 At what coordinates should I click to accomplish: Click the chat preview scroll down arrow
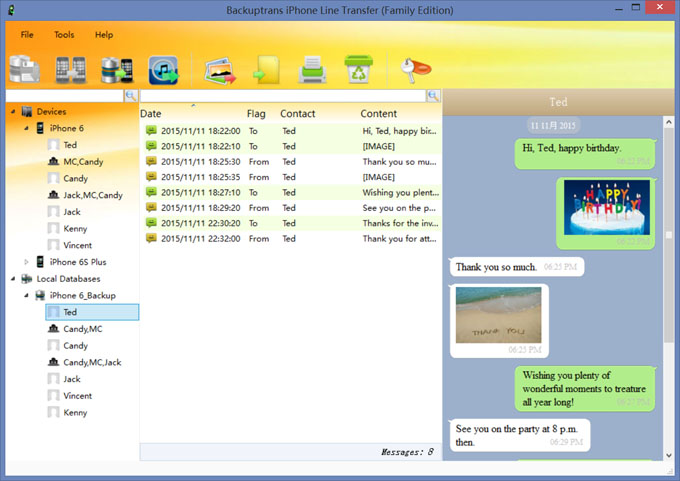[669, 455]
